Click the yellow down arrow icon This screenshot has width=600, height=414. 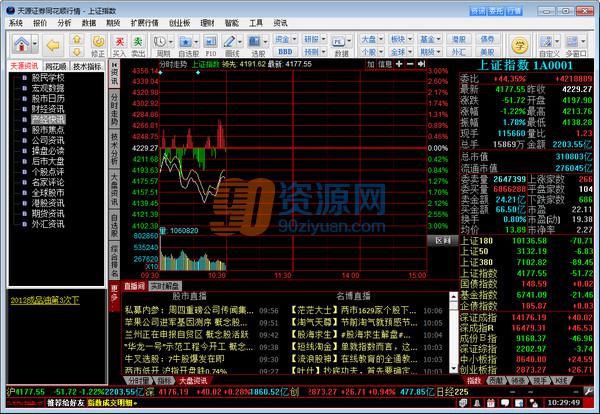(x=77, y=52)
